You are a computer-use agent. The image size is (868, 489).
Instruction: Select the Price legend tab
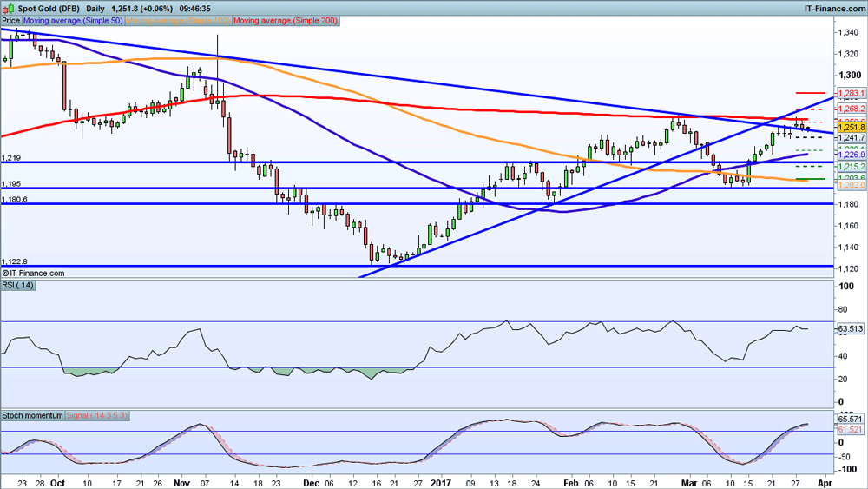pyautogui.click(x=10, y=21)
